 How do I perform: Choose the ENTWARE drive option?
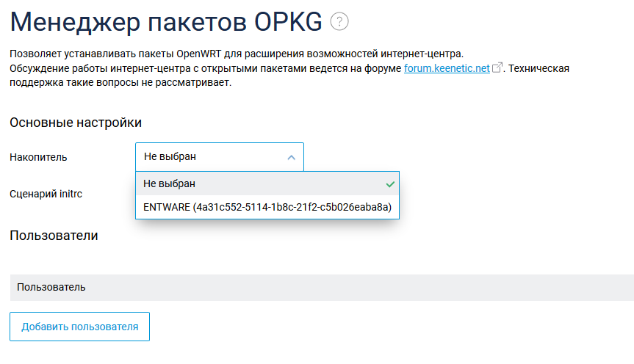click(267, 207)
